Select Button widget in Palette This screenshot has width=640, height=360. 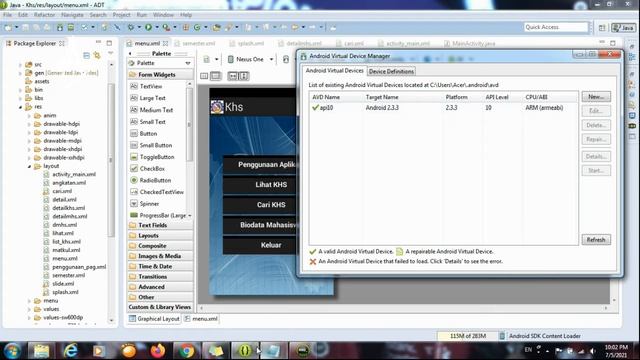coord(148,133)
